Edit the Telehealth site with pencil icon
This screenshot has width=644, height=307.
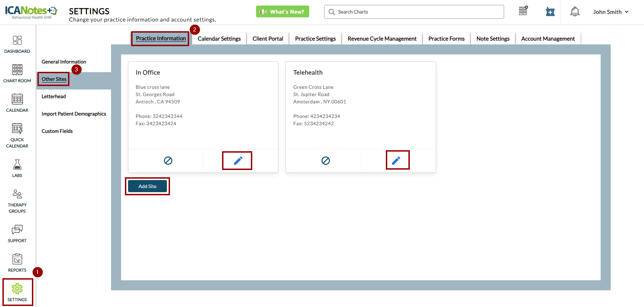coord(396,160)
